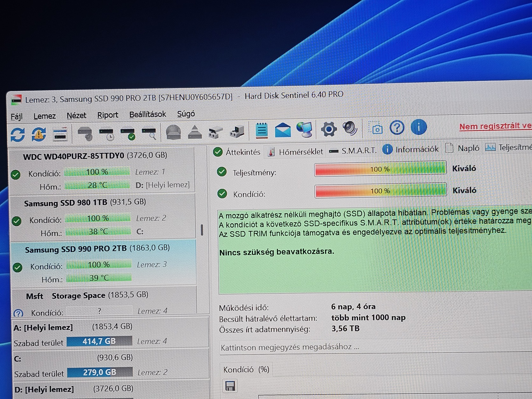Click the disk with green checkmark toolbar icon

(x=128, y=133)
